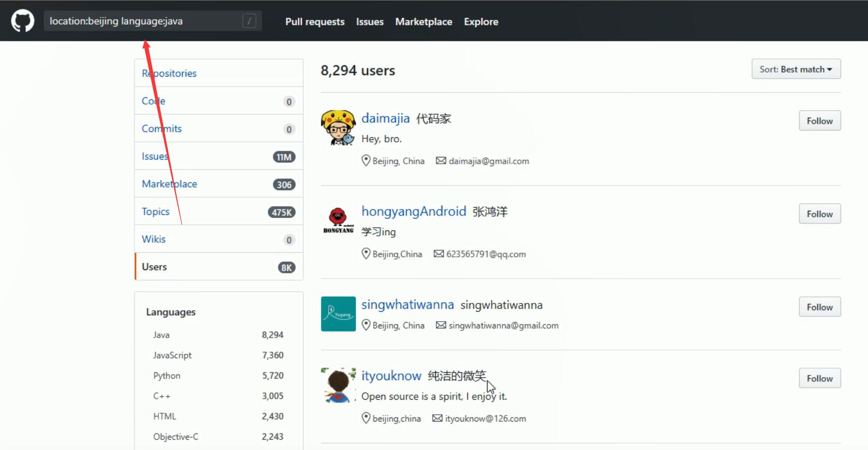This screenshot has width=868, height=450.
Task: Go to Marketplace in top navigation
Action: coord(423,22)
